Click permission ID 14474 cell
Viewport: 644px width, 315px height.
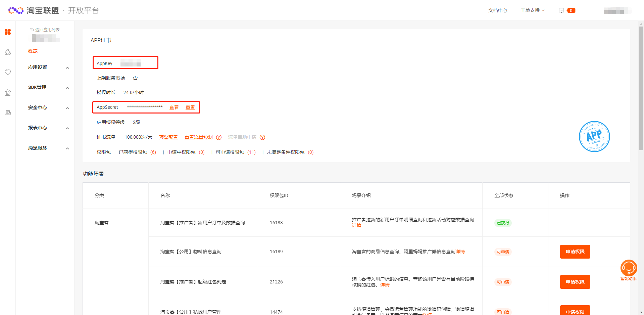click(x=276, y=312)
